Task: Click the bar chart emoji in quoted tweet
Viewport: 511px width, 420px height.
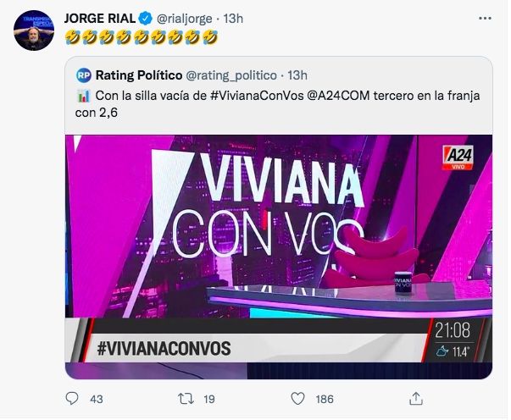Action: click(x=83, y=97)
